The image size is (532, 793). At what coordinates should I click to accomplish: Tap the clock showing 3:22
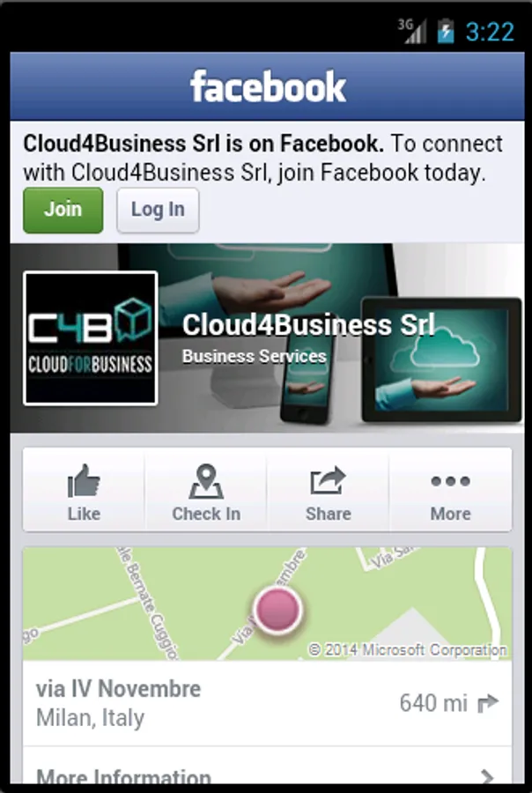[490, 32]
